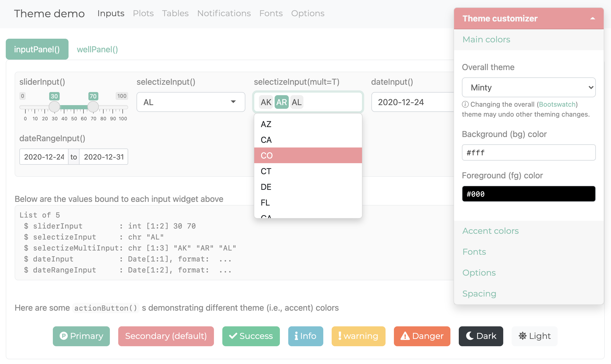
Task: Click the moon icon on the Dark button
Action: point(470,336)
